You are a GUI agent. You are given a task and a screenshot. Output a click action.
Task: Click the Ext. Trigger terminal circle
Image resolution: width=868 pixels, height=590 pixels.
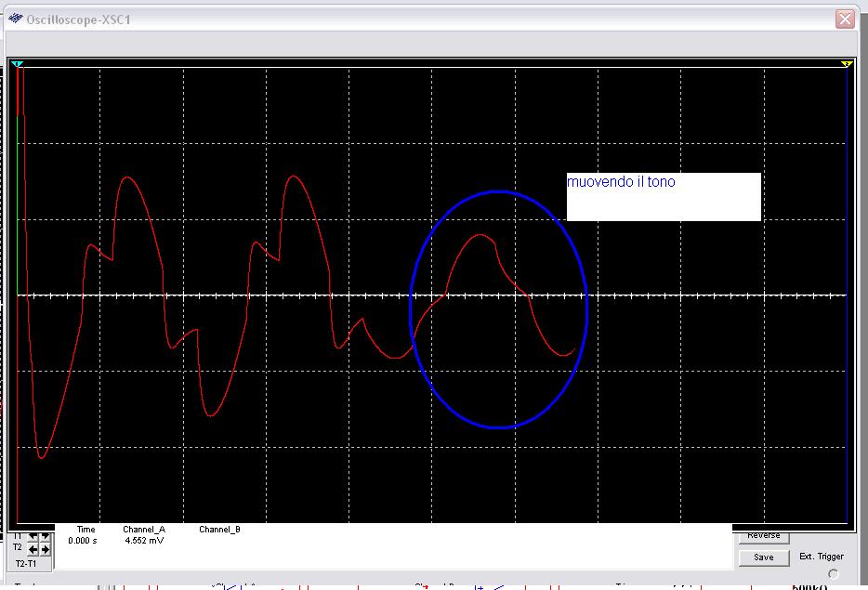coord(833,573)
